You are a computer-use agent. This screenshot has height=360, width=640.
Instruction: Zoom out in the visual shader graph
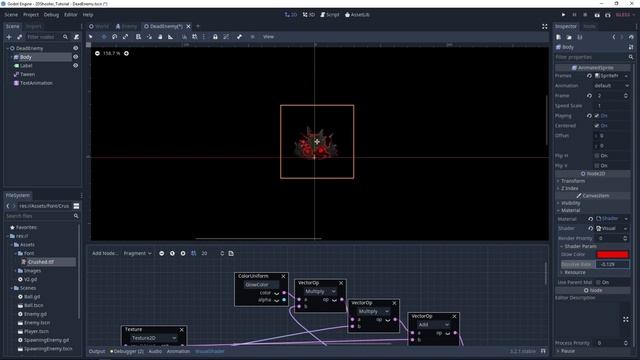pyautogui.click(x=162, y=253)
